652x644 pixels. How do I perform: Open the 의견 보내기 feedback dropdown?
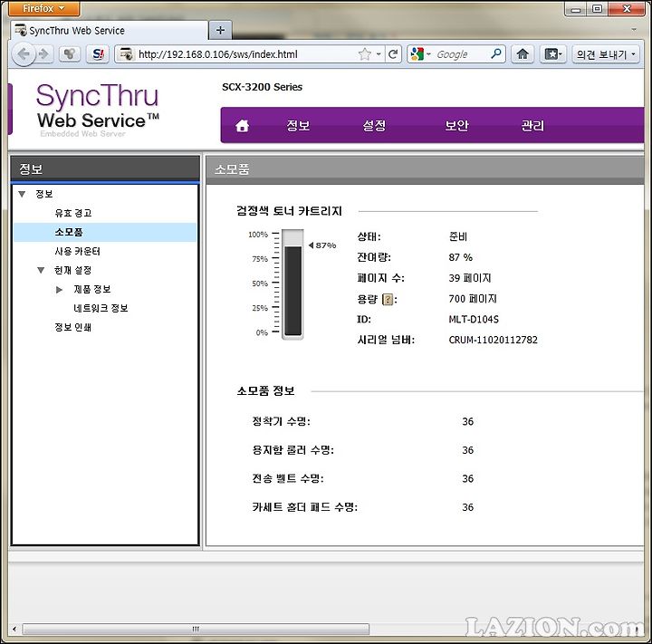pos(606,54)
